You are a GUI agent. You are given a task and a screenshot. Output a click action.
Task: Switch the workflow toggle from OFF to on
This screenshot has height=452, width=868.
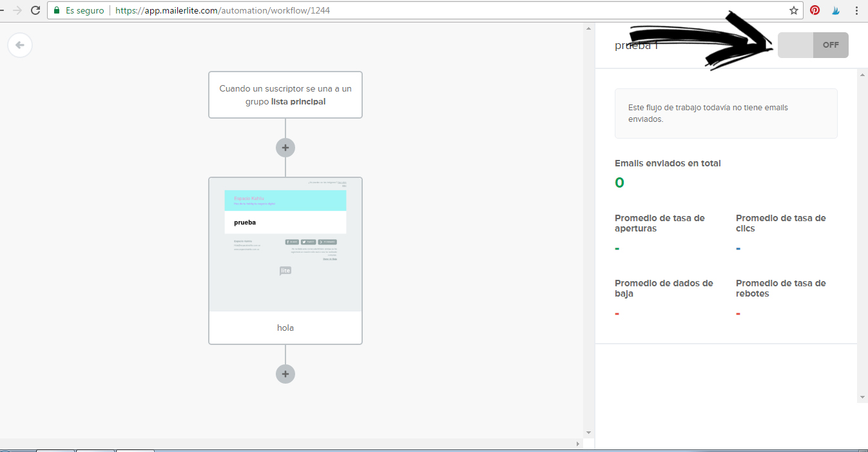[813, 45]
